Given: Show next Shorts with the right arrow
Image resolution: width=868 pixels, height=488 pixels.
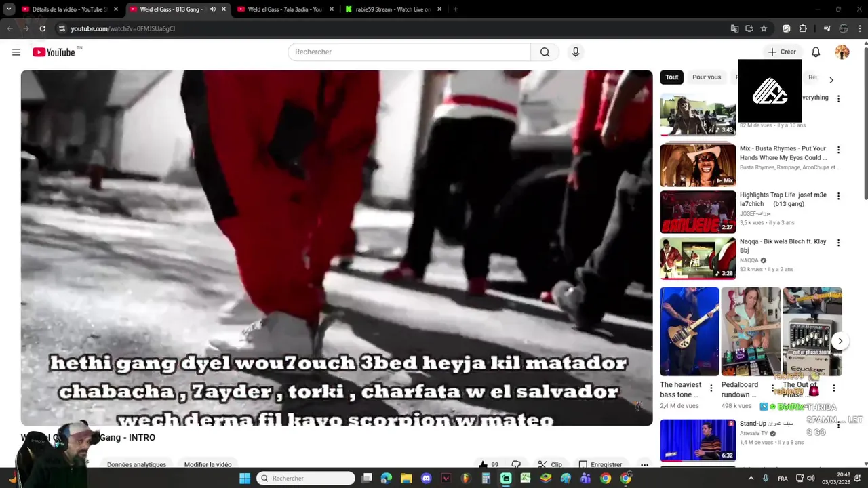Looking at the screenshot, I should tap(840, 341).
